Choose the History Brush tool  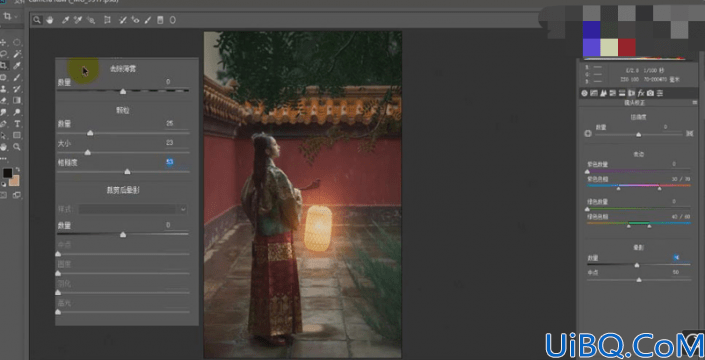[17, 89]
